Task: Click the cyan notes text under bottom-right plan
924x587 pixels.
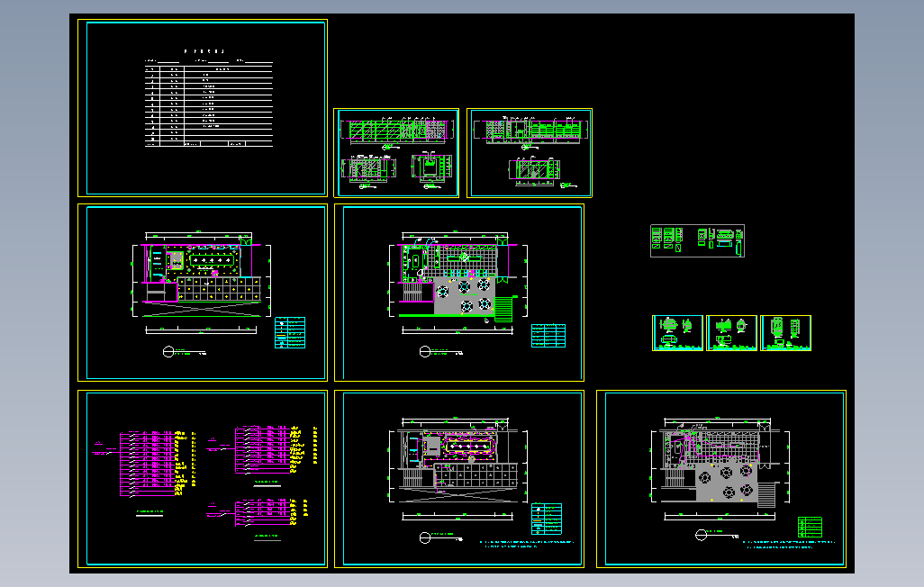Action: 789,545
